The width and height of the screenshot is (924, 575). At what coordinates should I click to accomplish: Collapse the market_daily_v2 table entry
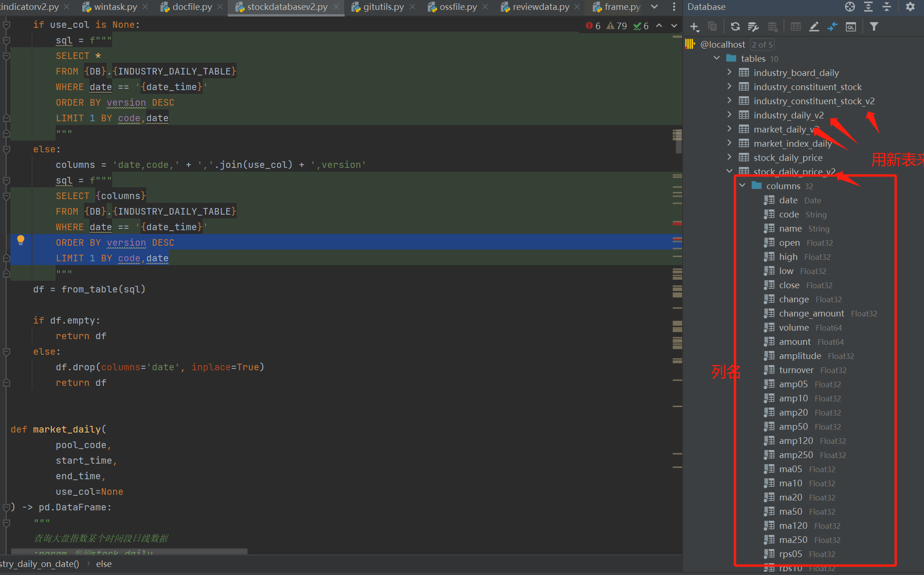coord(729,129)
